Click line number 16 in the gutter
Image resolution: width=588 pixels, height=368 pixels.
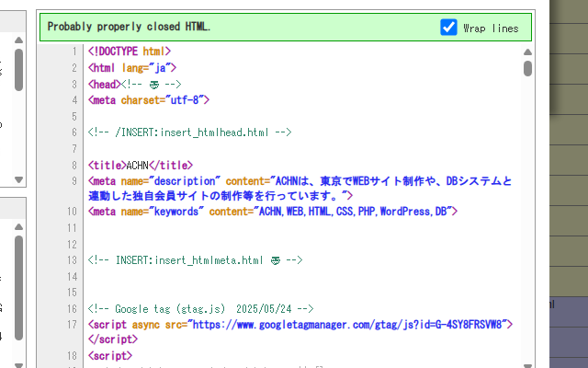72,309
